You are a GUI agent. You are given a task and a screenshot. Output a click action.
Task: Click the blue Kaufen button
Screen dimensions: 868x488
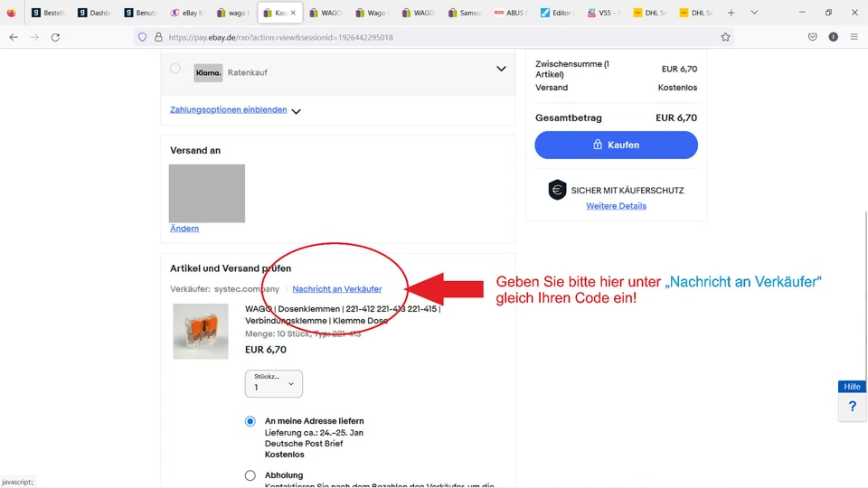[x=616, y=145]
